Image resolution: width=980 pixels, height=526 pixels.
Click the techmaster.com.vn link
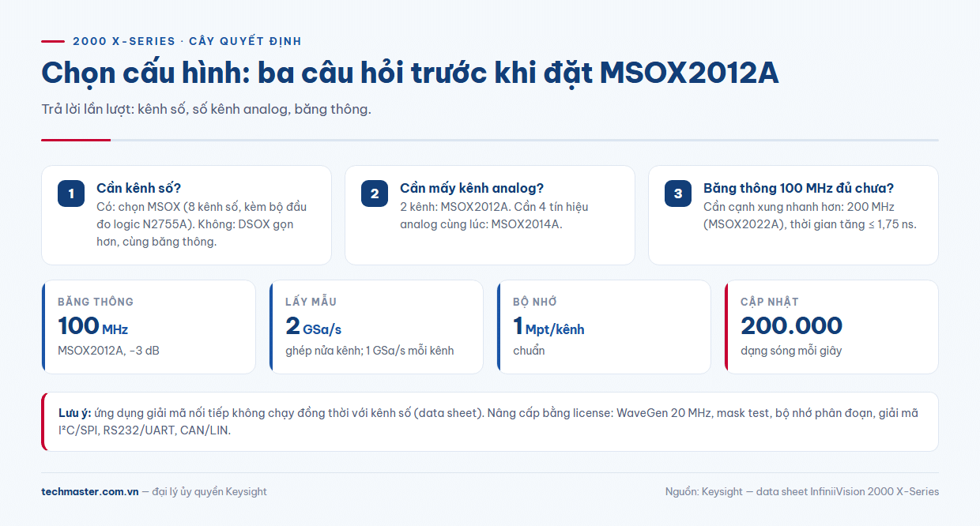point(89,491)
